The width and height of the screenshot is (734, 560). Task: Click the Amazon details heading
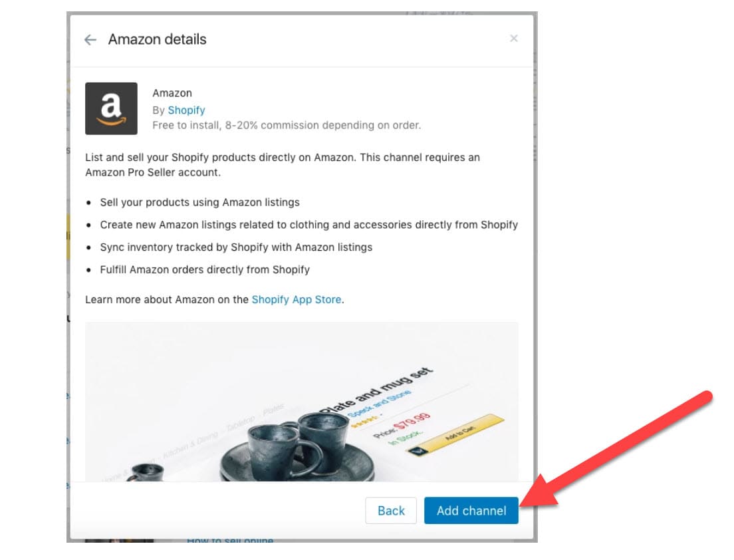(x=158, y=39)
